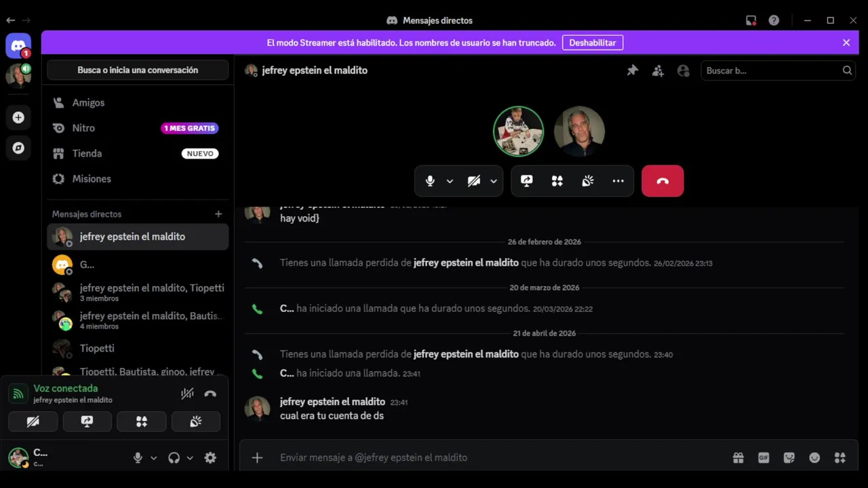Upload attachment with plus button

point(257,457)
